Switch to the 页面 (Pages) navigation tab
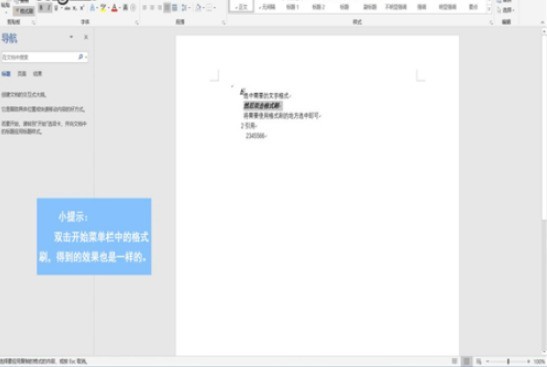The height and width of the screenshot is (367, 547). [22, 74]
